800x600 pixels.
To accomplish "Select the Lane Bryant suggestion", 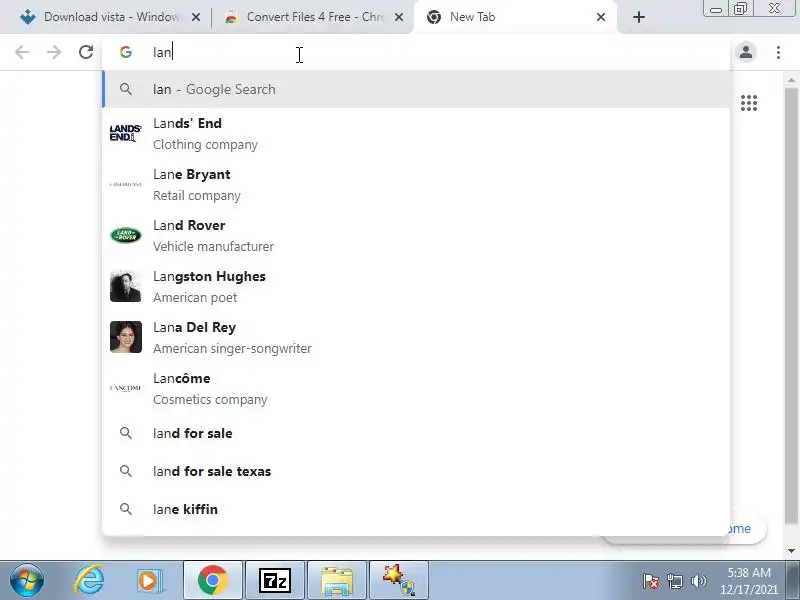I will click(x=416, y=185).
